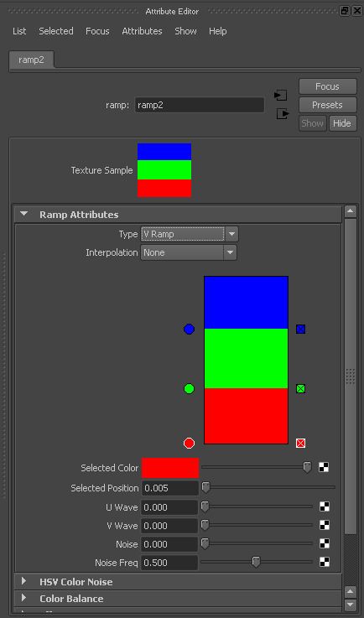Click the float/dock Attribute Editor window icon
Screen dimensions: 364x618
click(345, 11)
